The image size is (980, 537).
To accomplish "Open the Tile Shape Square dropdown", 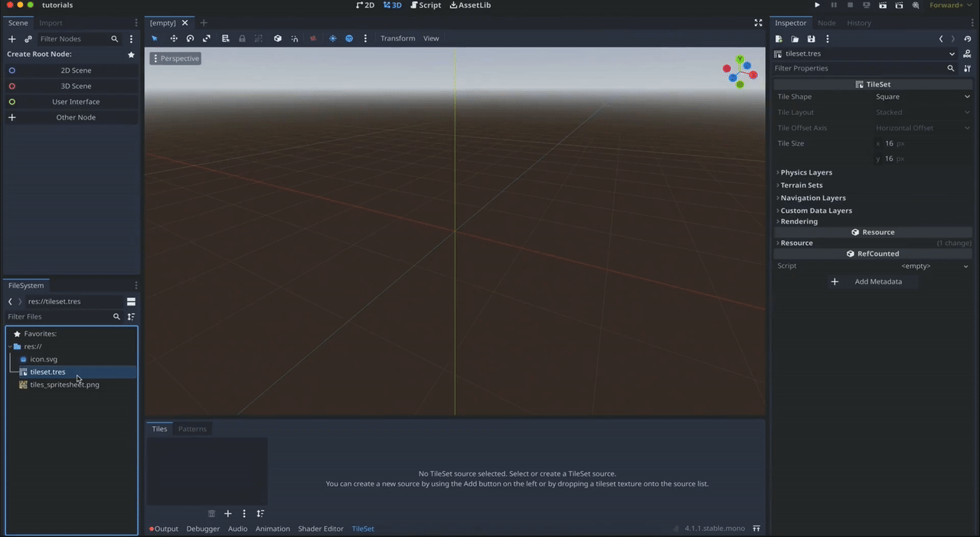I will (923, 97).
